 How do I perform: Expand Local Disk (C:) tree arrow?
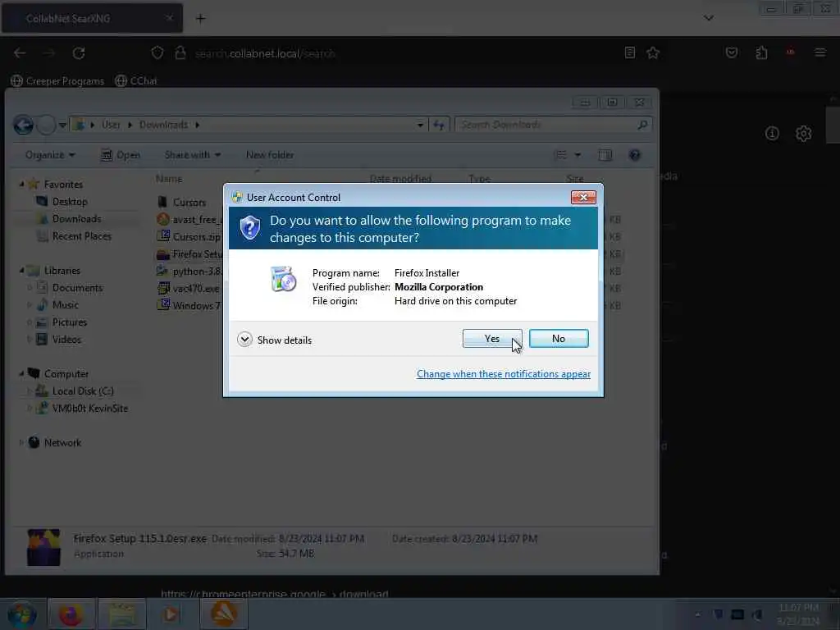tap(30, 391)
